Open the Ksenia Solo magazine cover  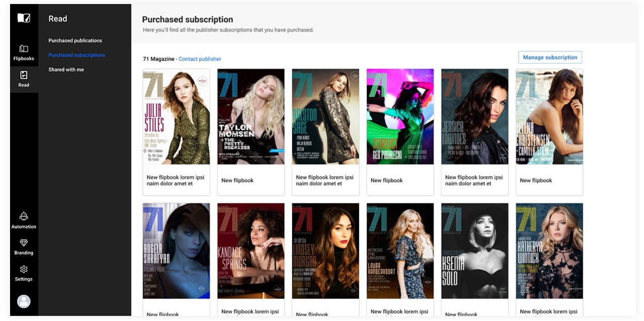(x=474, y=251)
